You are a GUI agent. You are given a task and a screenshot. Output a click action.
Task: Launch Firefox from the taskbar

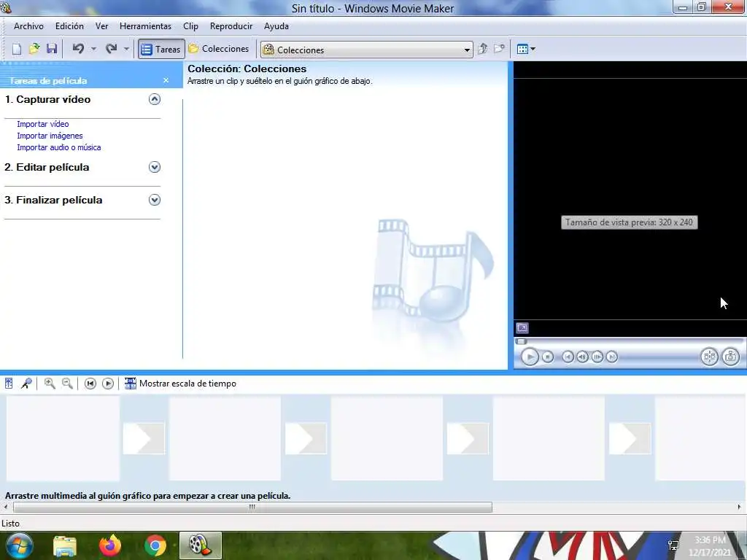110,545
